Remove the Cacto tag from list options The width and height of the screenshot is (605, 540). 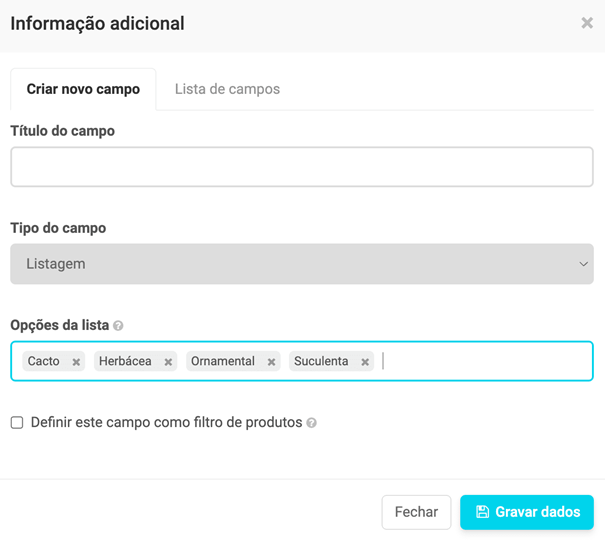[76, 362]
